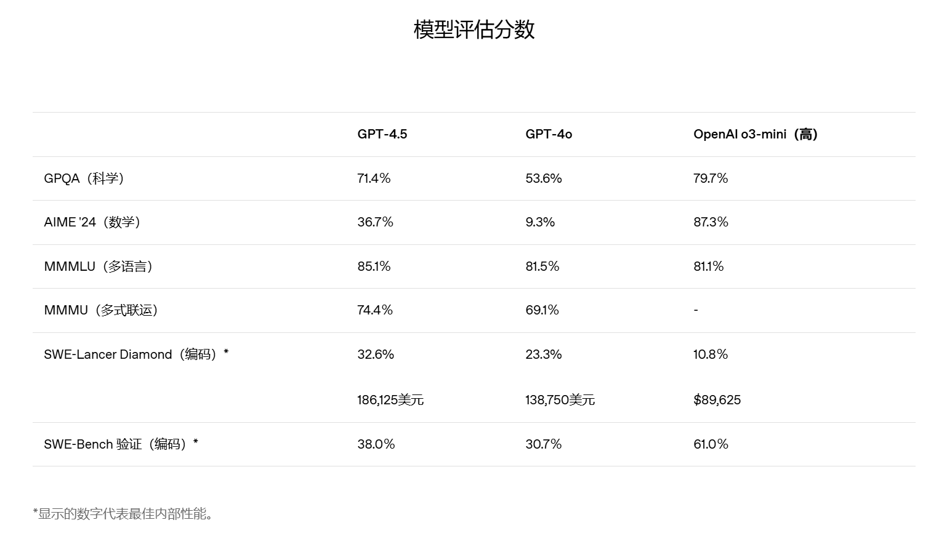The image size is (931, 560).
Task: Select the SWE-Lancer Diamond（编码）row label
Action: [136, 354]
